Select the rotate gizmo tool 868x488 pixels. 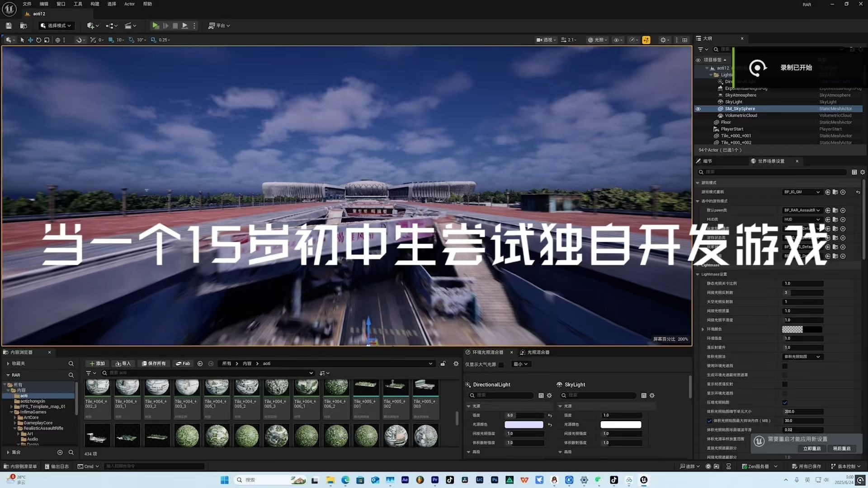[38, 40]
